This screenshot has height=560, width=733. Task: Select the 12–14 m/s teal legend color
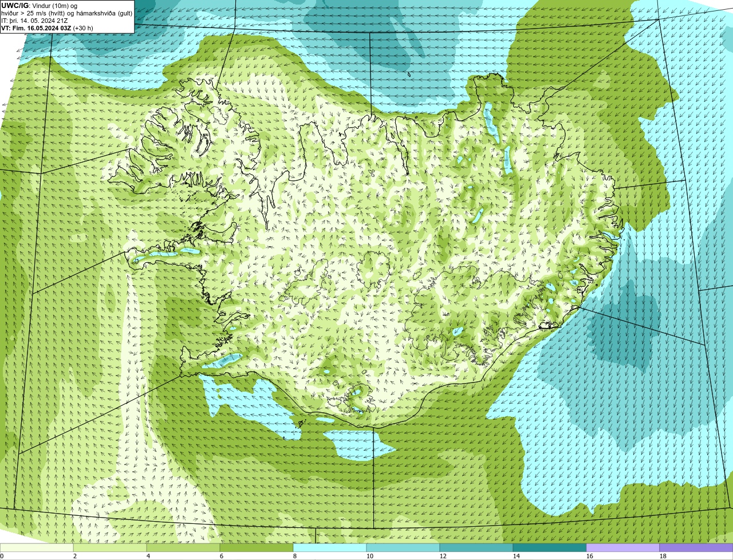pos(476,547)
